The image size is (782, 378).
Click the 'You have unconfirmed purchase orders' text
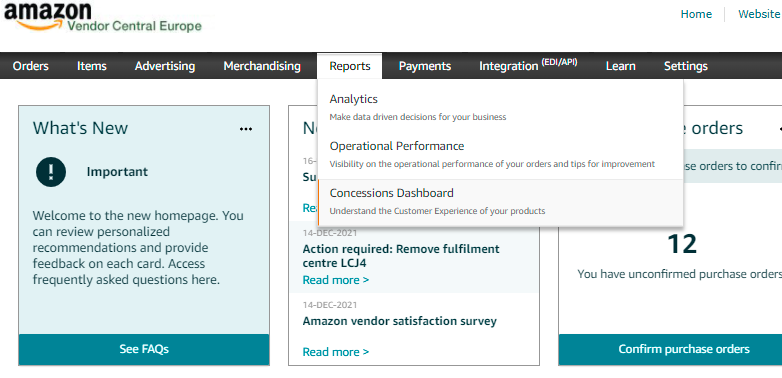click(x=680, y=274)
